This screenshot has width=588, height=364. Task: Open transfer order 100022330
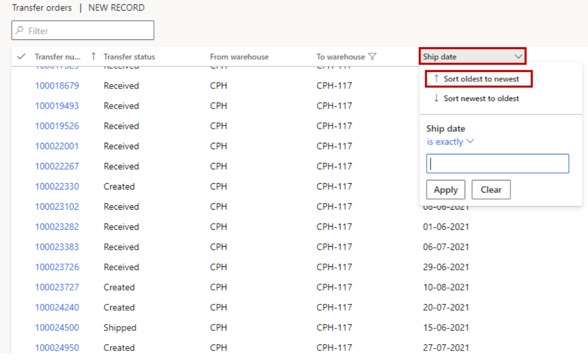pyautogui.click(x=57, y=187)
